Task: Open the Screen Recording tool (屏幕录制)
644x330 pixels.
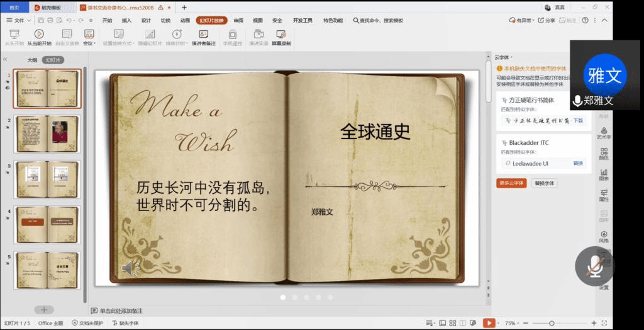Action: coord(280,37)
